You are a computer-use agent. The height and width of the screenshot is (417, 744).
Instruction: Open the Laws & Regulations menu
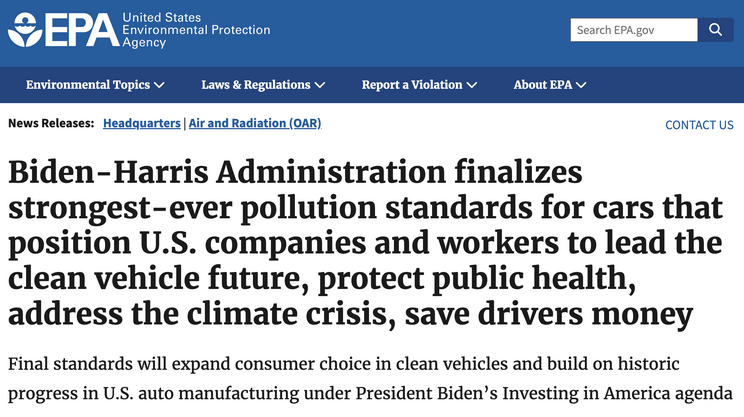pyautogui.click(x=256, y=85)
